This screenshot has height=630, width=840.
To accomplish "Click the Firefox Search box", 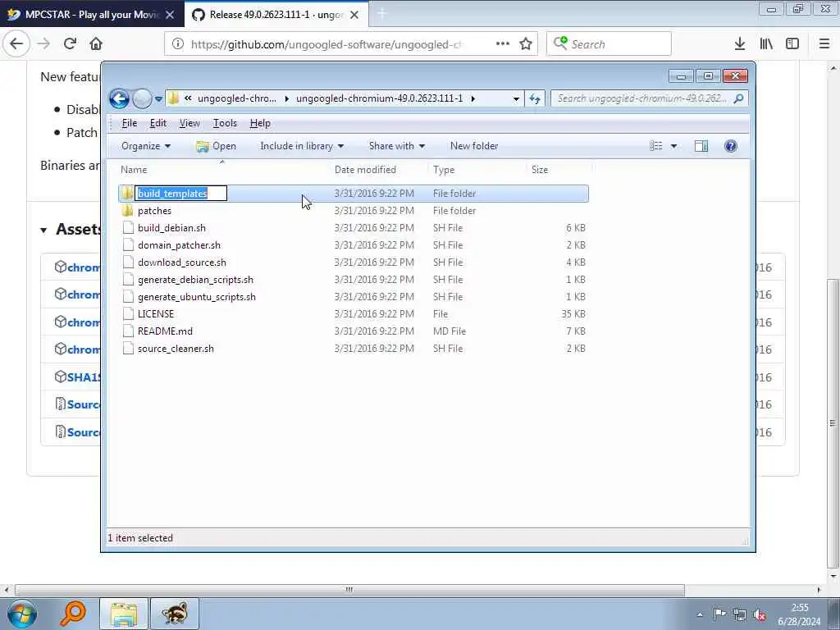I will pyautogui.click(x=609, y=44).
